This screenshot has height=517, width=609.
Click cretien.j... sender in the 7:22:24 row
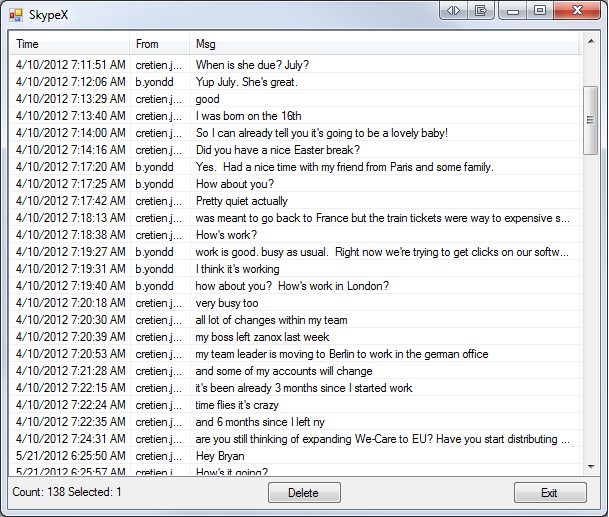pyautogui.click(x=158, y=405)
